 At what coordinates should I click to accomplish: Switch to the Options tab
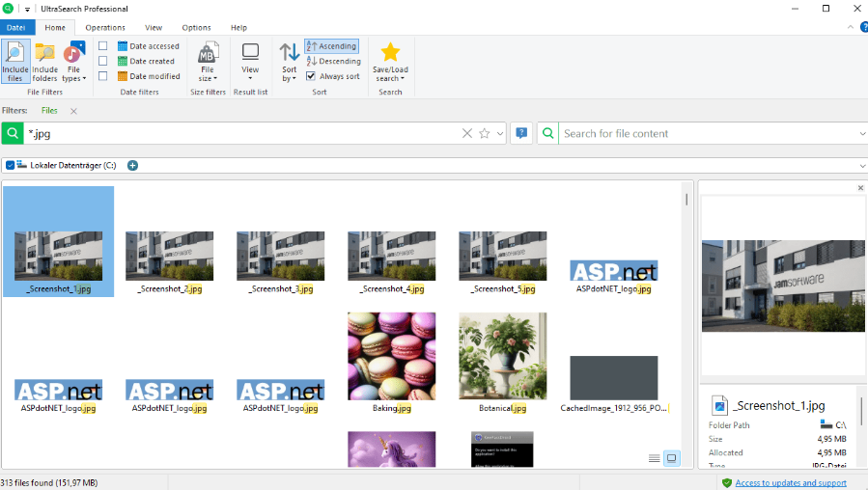[196, 27]
